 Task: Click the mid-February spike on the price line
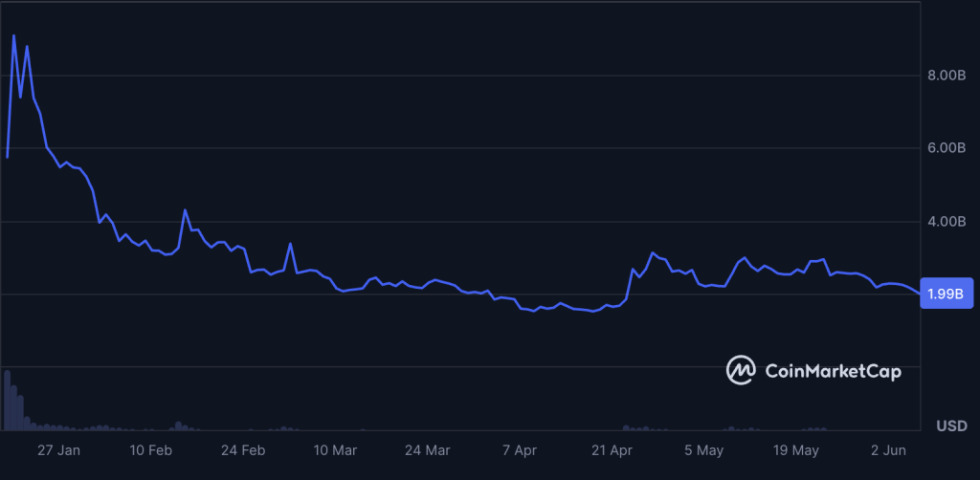(185, 210)
